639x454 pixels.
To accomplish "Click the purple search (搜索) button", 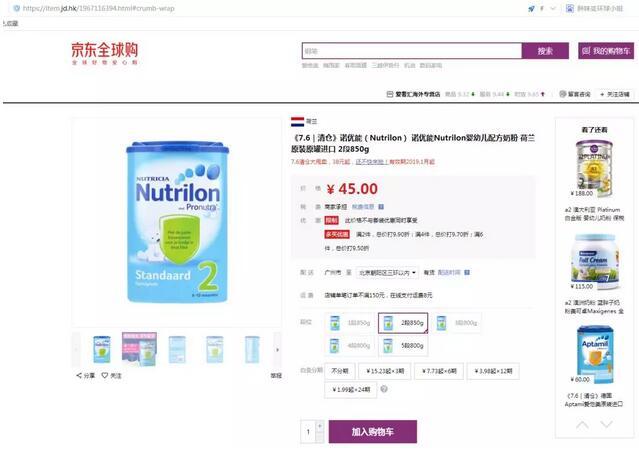I will click(545, 51).
